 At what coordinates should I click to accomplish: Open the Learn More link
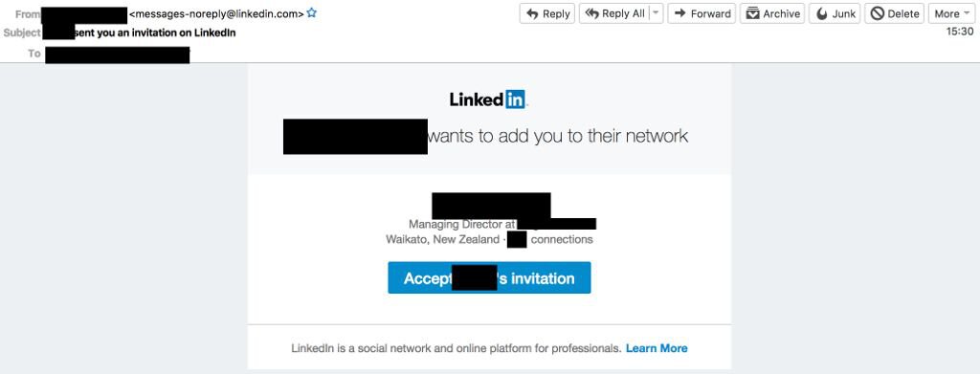pyautogui.click(x=657, y=348)
